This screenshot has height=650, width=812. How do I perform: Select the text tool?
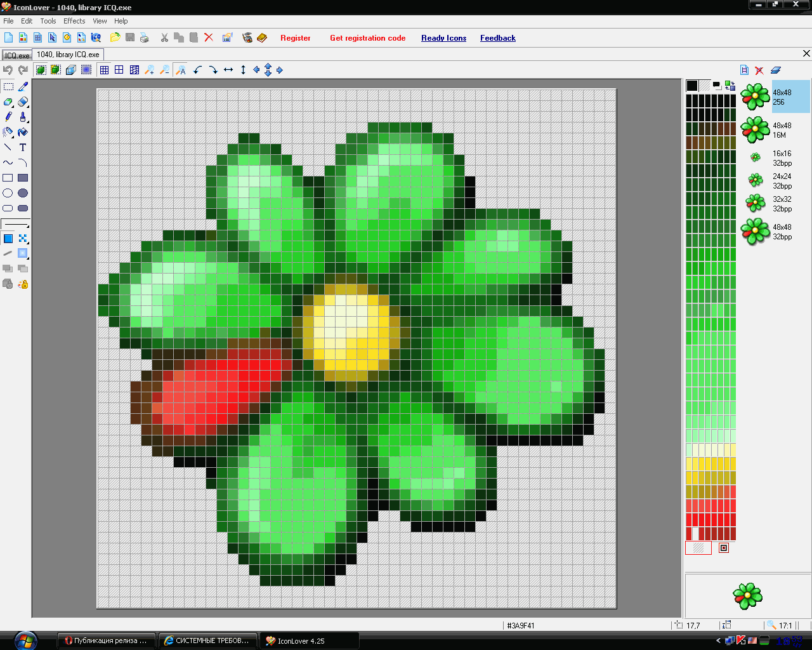pos(23,147)
